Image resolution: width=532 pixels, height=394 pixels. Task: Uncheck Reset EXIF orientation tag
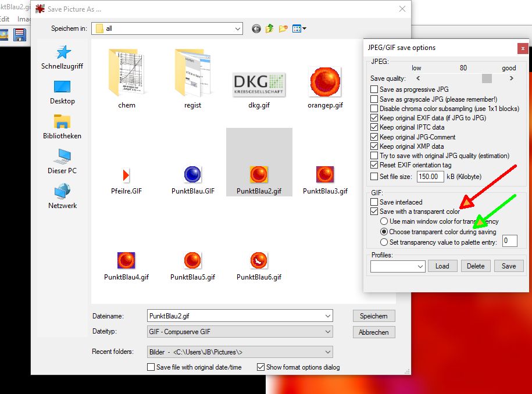(374, 165)
